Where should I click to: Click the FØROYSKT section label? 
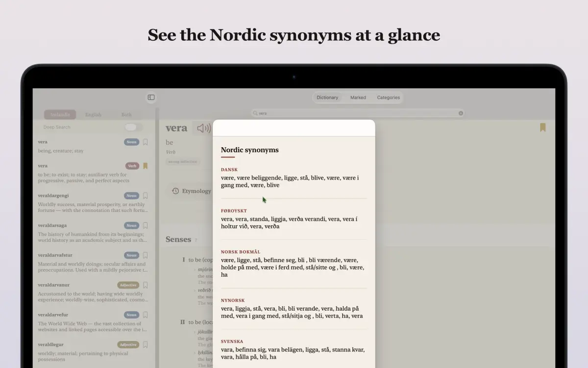tap(234, 211)
